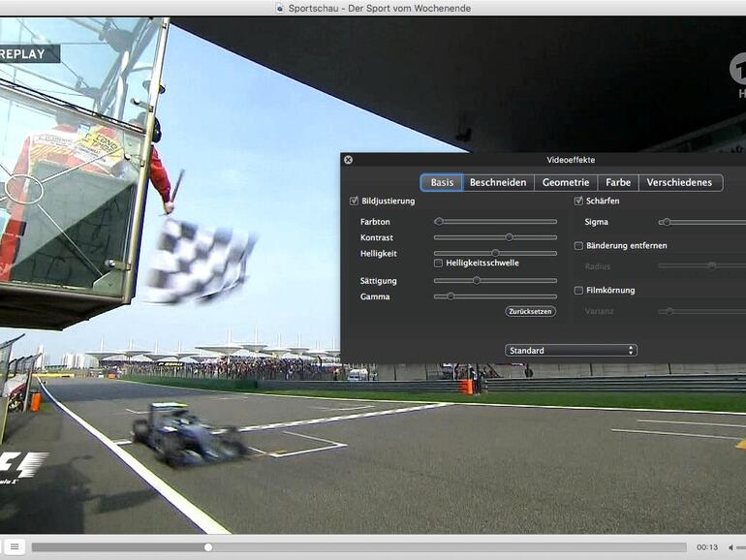746x560 pixels.
Task: Click the Gamma slider handle
Action: pos(451,296)
